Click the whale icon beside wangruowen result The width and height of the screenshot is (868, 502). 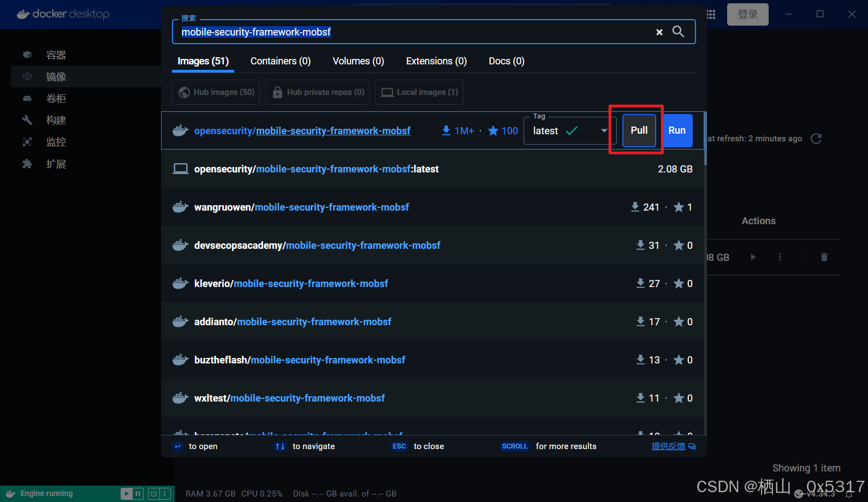click(181, 207)
